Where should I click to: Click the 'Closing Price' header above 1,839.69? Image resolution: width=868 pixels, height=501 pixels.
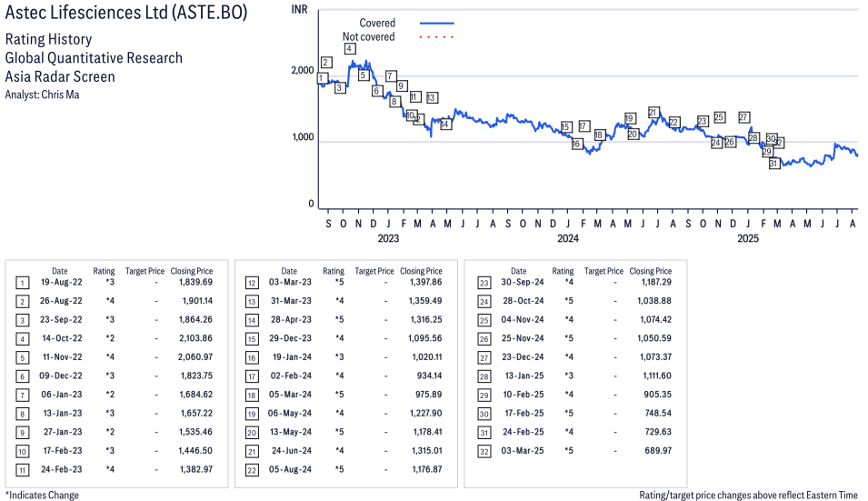coord(192,271)
